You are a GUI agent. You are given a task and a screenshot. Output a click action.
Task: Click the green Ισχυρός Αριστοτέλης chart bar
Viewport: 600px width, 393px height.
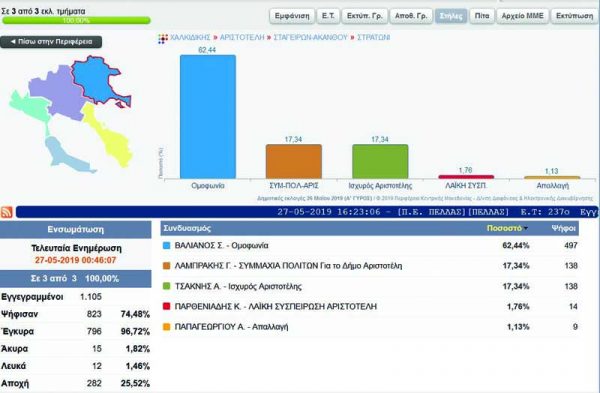coord(380,161)
